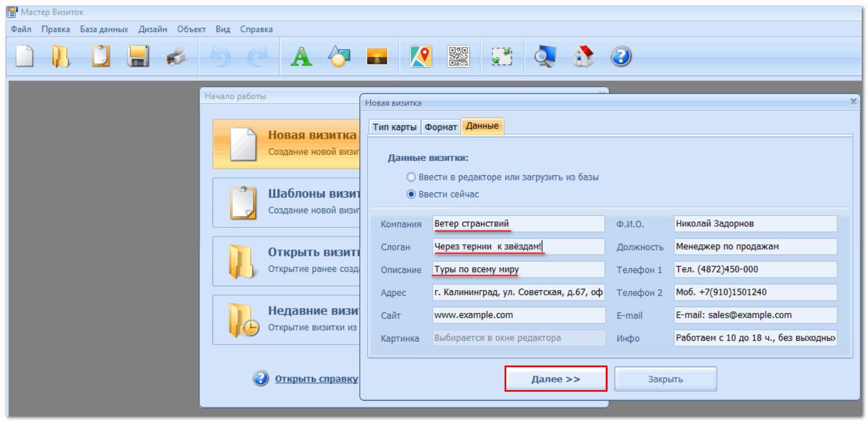Create a new blank card from the toolbar

coord(25,56)
